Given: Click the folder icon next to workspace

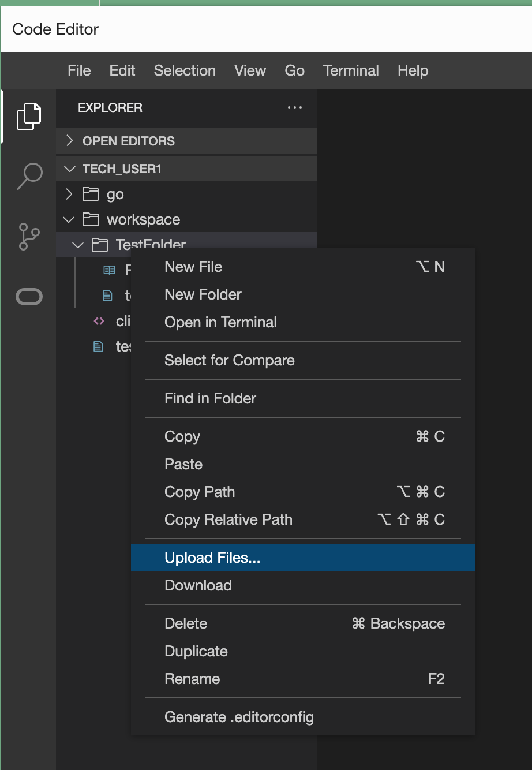Looking at the screenshot, I should (x=90, y=219).
